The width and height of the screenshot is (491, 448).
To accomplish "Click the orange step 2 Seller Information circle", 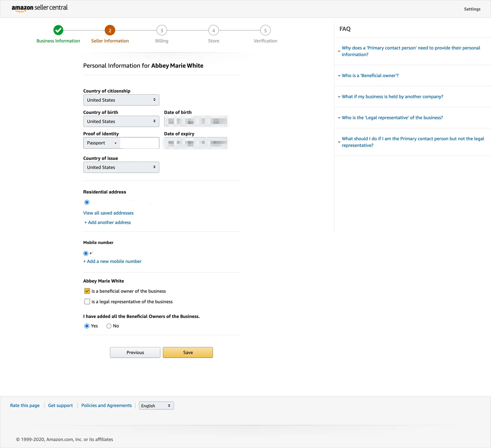I will tap(110, 30).
